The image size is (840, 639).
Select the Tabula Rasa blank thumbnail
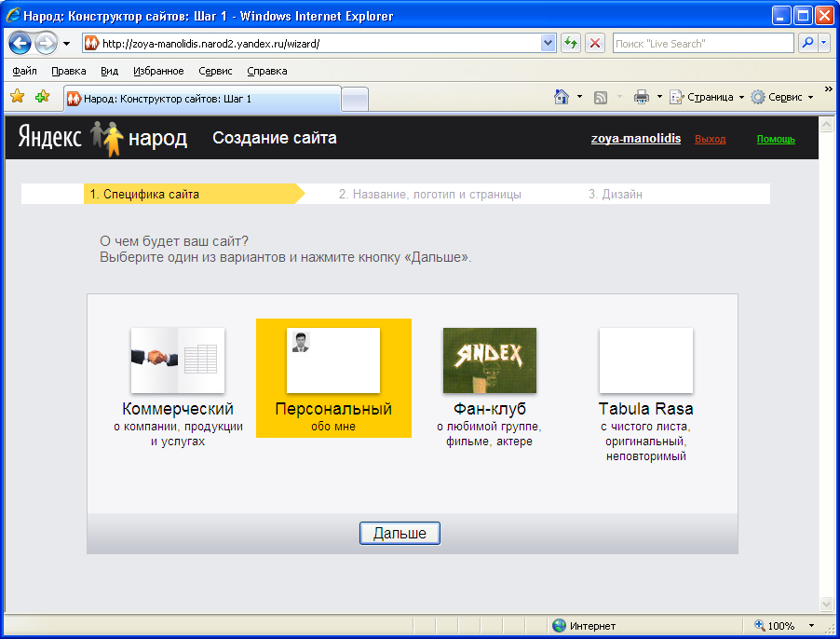coord(646,360)
